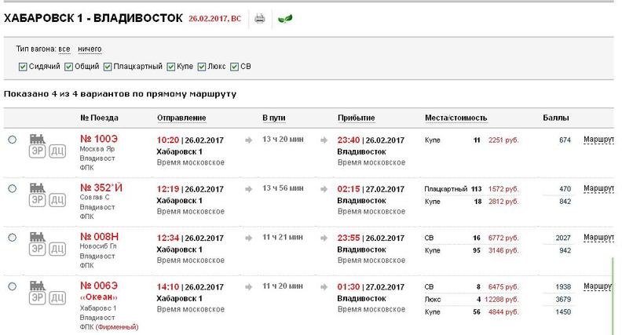Viewport: 644px width, 335px height.
Task: Click train number 352*Й
Action: [x=101, y=188]
